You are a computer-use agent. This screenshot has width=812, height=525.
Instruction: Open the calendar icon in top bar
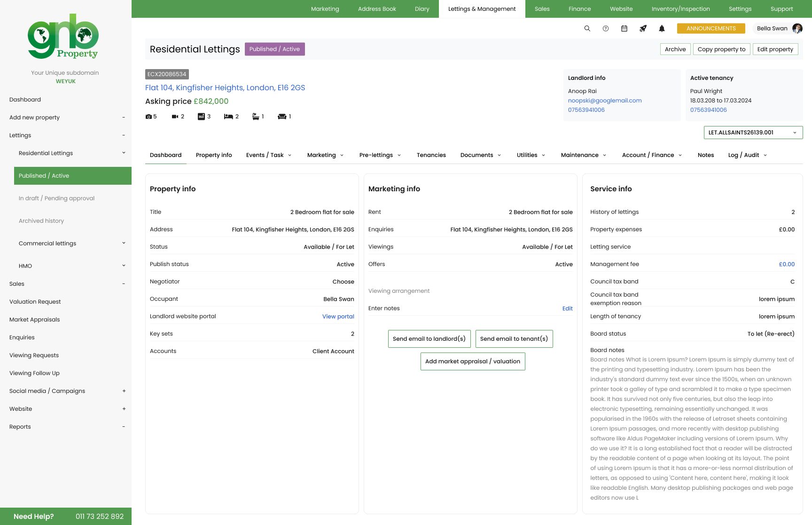tap(624, 29)
